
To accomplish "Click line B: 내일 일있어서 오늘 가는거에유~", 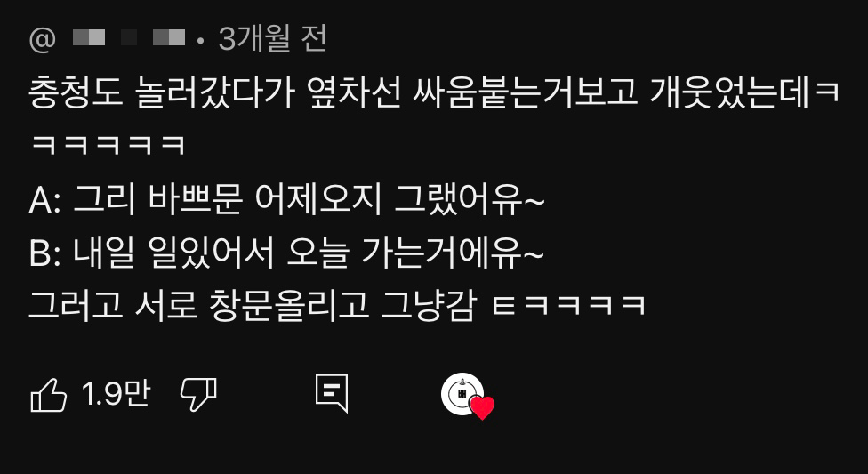I will pyautogui.click(x=286, y=253).
